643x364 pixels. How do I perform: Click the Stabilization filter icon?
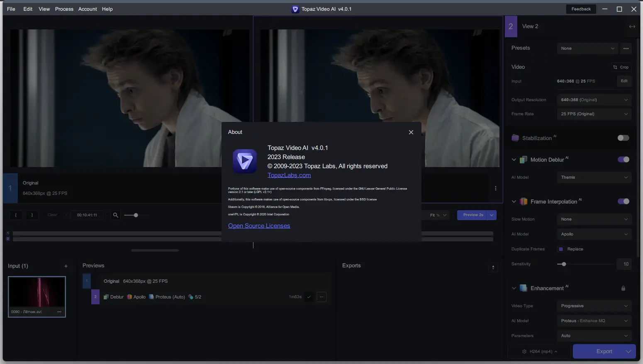(x=515, y=138)
